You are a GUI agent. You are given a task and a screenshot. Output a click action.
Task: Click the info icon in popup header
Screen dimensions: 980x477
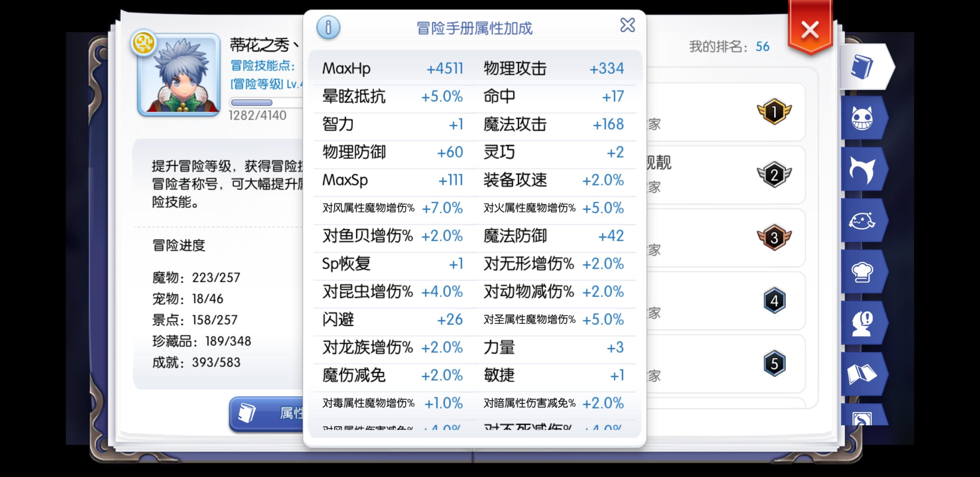pos(328,27)
